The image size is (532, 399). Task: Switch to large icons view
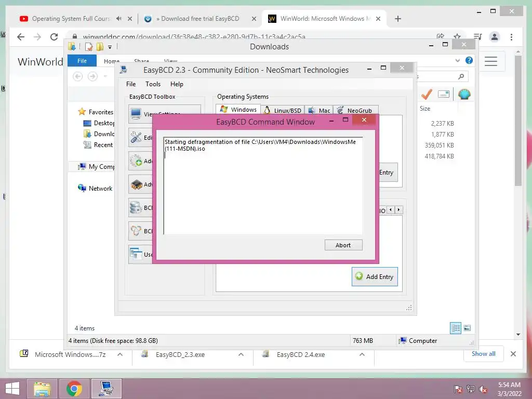pyautogui.click(x=467, y=328)
